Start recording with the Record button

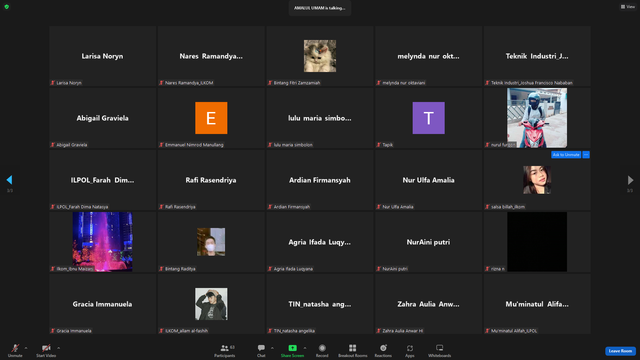pyautogui.click(x=322, y=350)
